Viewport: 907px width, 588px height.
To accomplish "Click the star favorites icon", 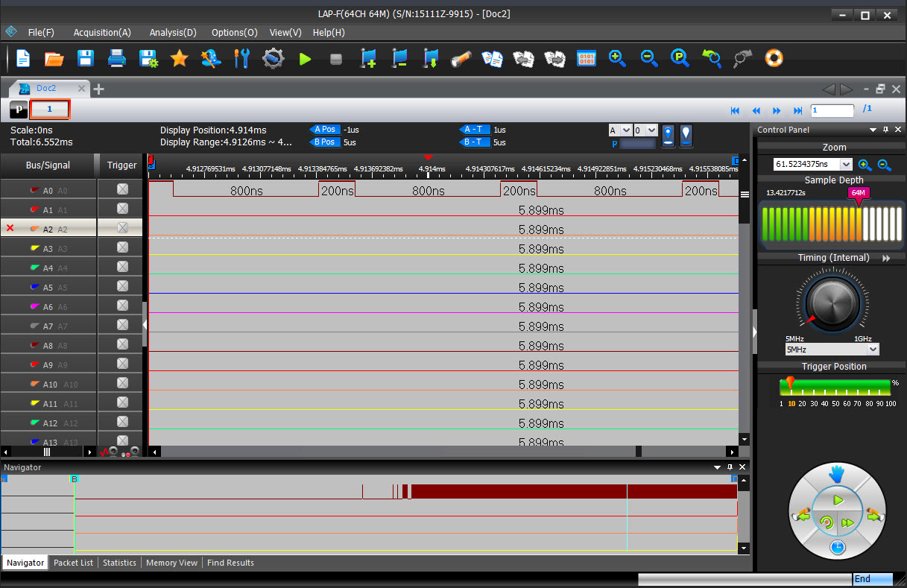I will coord(179,58).
